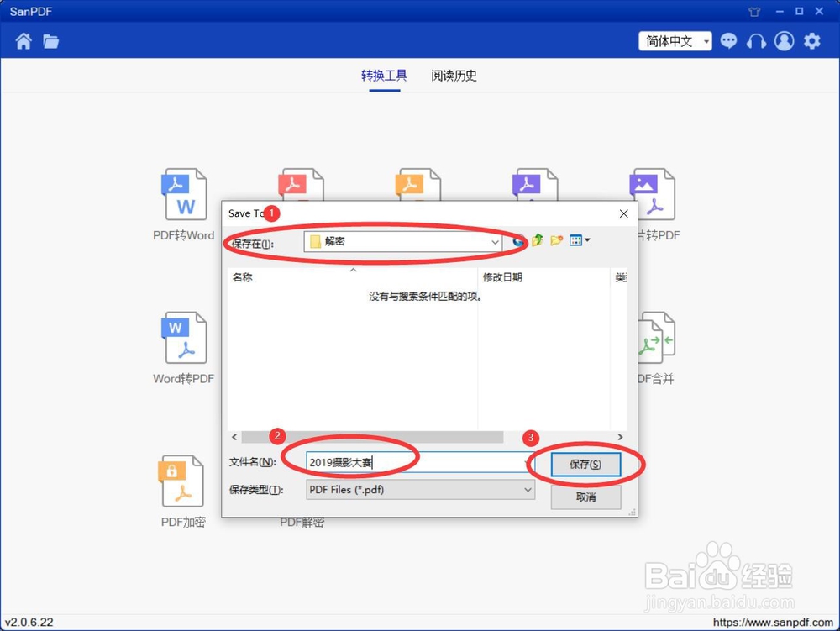
Task: Click the 保存(S) button
Action: click(585, 465)
